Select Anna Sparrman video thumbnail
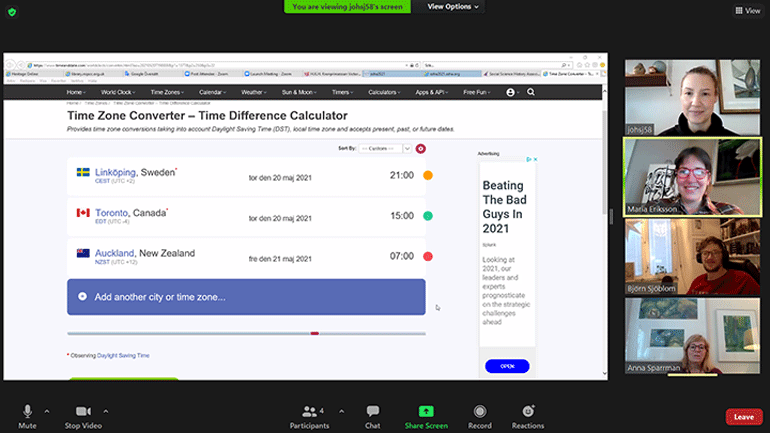The image size is (770, 433). pos(692,336)
